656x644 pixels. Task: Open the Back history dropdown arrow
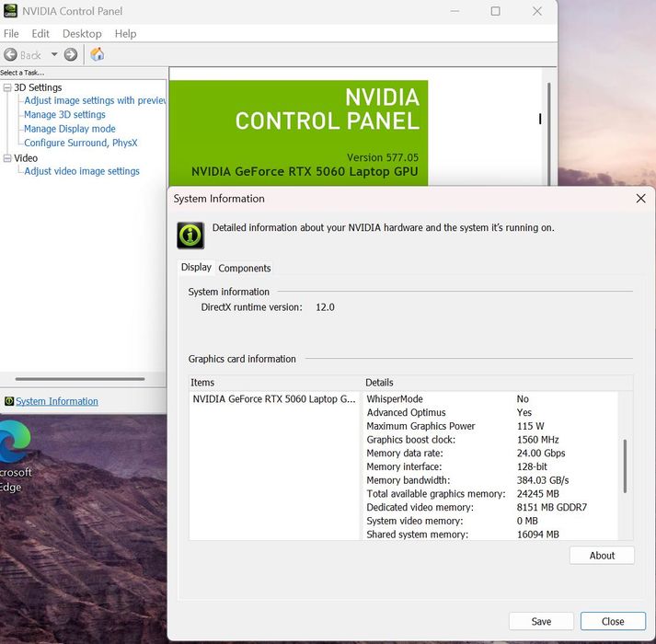pyautogui.click(x=54, y=54)
